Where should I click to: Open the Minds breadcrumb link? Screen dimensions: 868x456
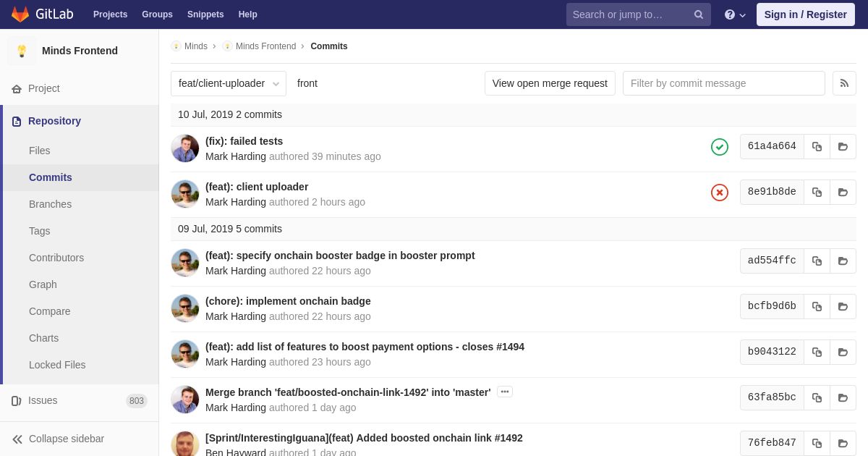point(196,46)
